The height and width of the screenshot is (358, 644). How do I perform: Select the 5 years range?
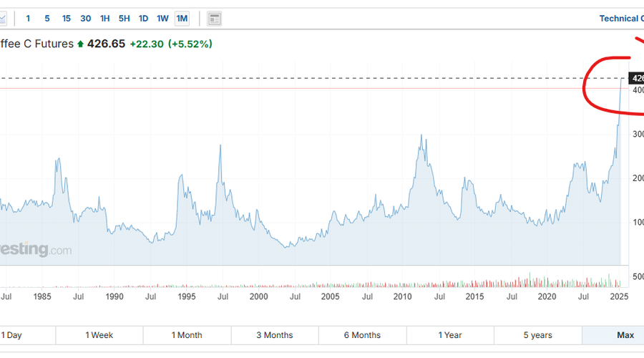coord(537,335)
